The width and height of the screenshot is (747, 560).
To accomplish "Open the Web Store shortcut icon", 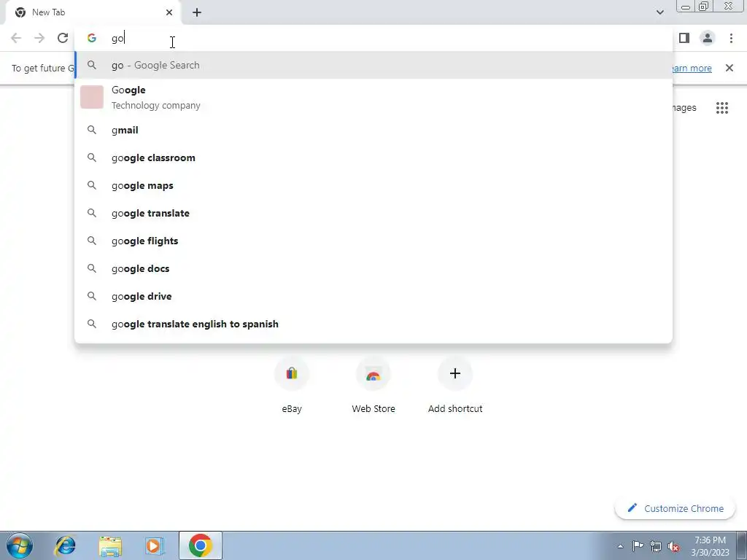I will pos(373,374).
